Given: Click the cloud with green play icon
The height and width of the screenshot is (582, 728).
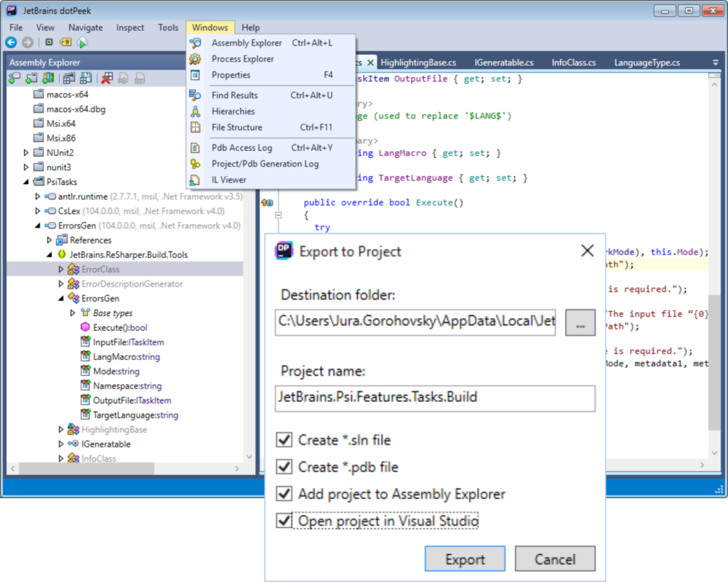Looking at the screenshot, I should click(82, 43).
